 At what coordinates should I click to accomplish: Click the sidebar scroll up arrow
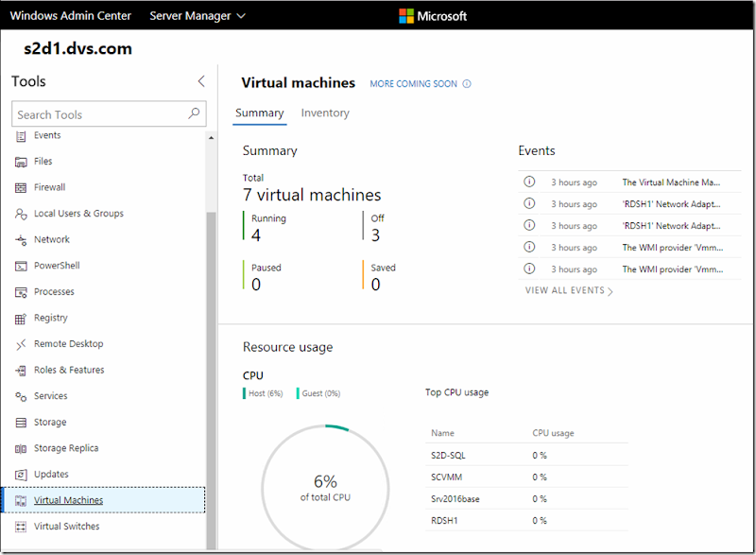point(211,138)
